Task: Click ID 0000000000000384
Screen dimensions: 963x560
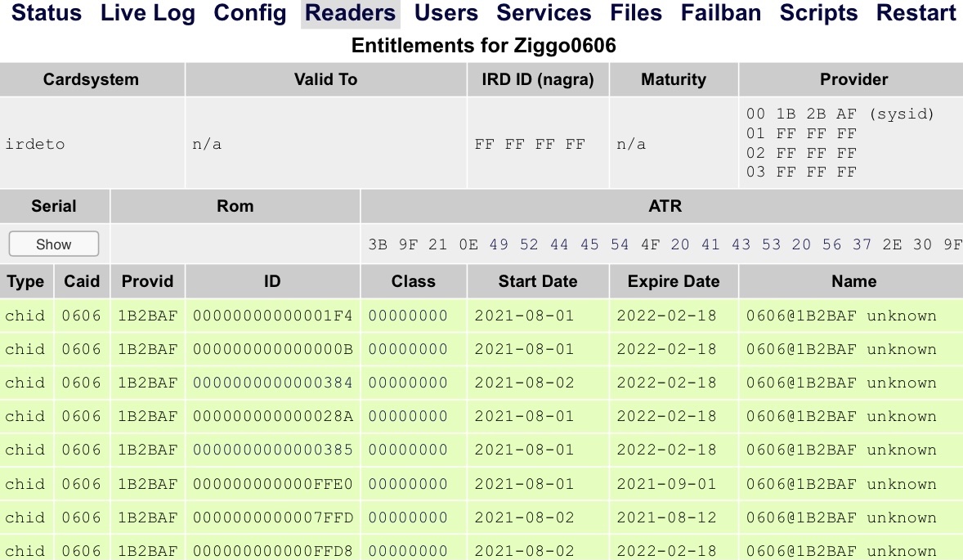Action: pos(273,383)
